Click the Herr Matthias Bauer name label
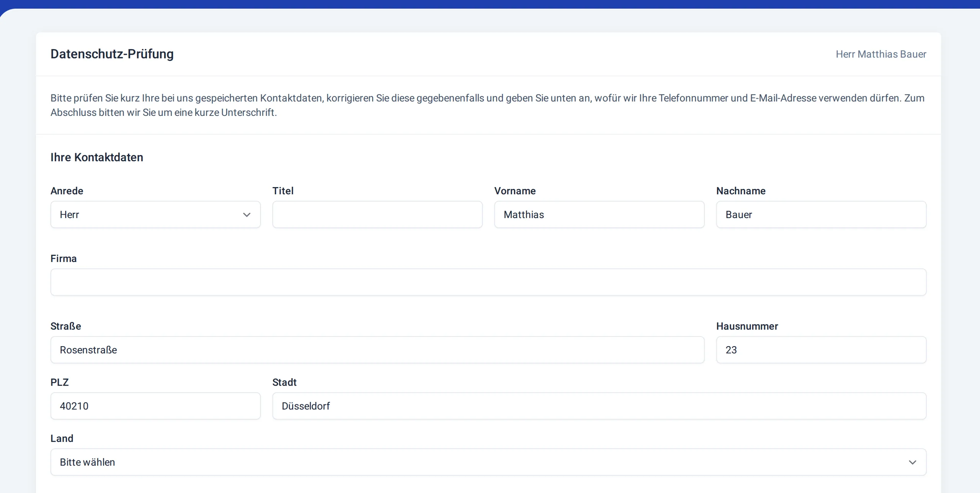 (x=881, y=54)
